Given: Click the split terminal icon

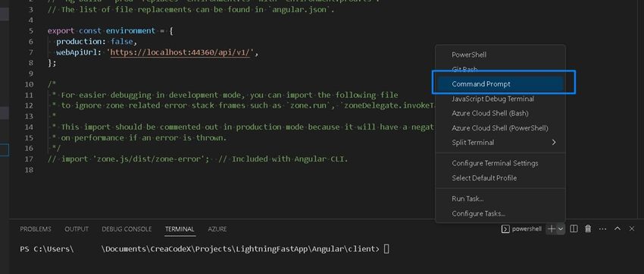Looking at the screenshot, I should click(574, 228).
